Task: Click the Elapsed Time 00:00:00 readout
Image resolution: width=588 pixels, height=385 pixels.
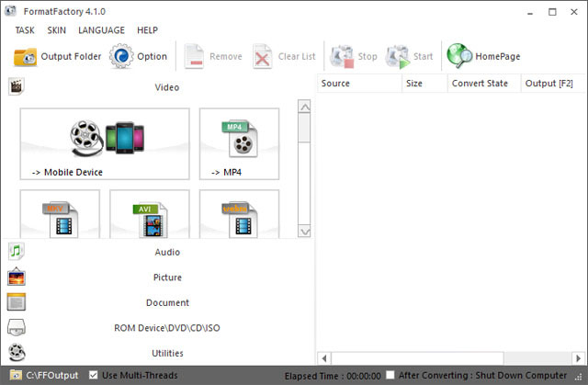Action: click(333, 376)
